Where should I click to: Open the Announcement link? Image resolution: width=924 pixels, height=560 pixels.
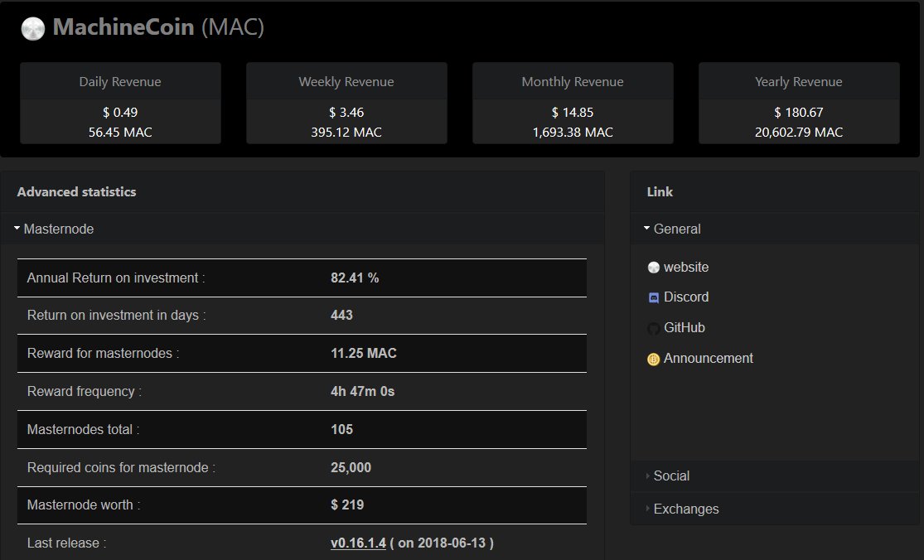point(706,358)
